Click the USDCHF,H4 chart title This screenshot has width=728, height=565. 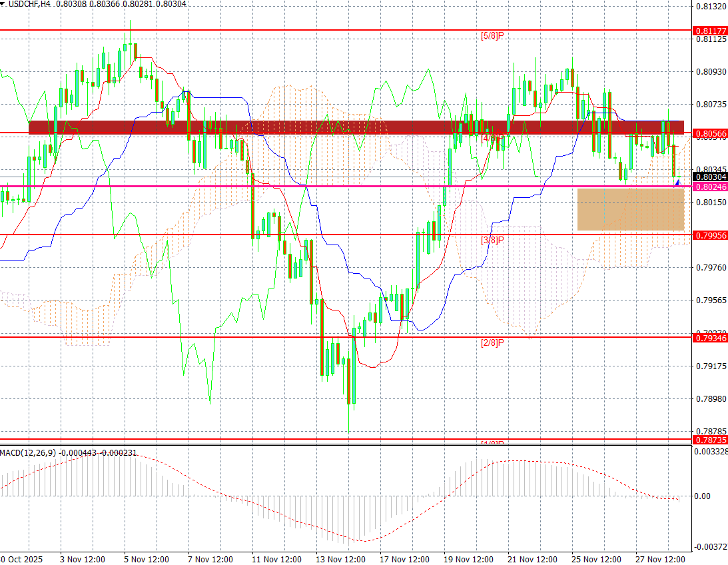pyautogui.click(x=30, y=4)
